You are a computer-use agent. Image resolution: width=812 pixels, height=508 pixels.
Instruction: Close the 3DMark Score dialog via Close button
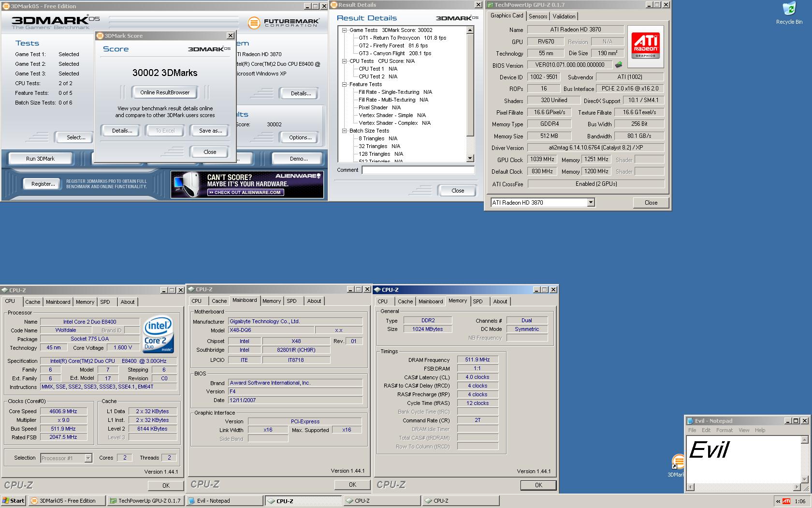(x=210, y=152)
